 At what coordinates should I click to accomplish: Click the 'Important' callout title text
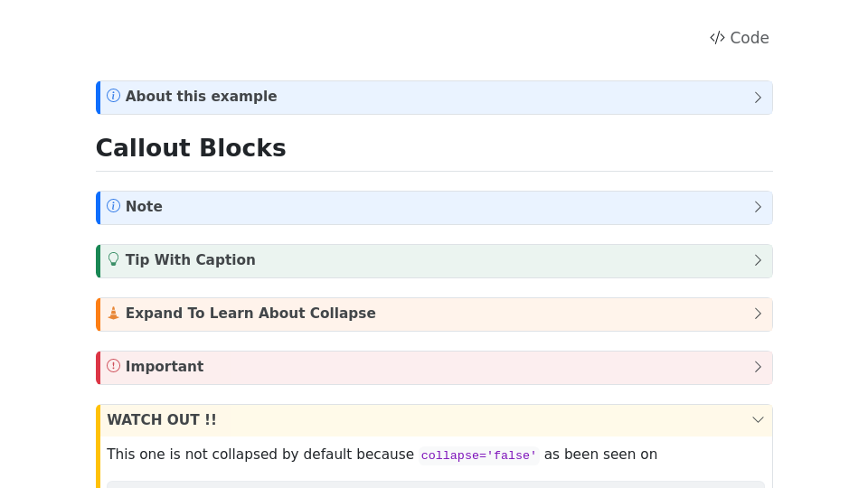165,367
